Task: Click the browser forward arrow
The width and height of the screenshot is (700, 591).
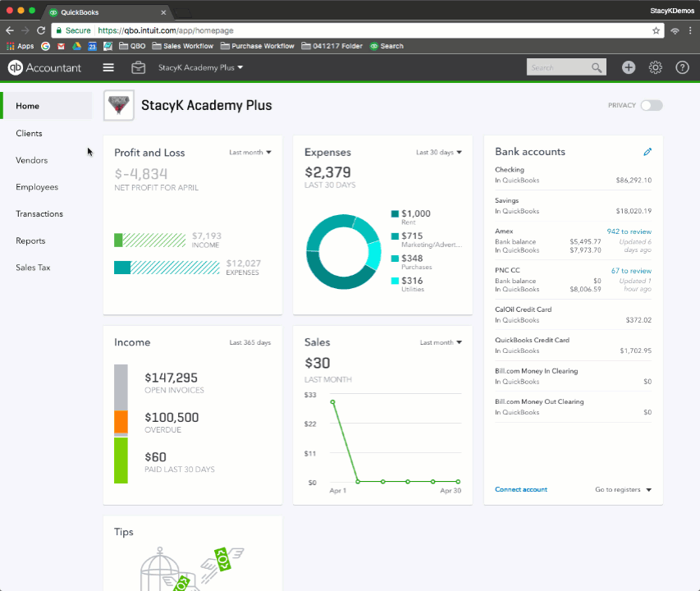Action: pyautogui.click(x=25, y=30)
